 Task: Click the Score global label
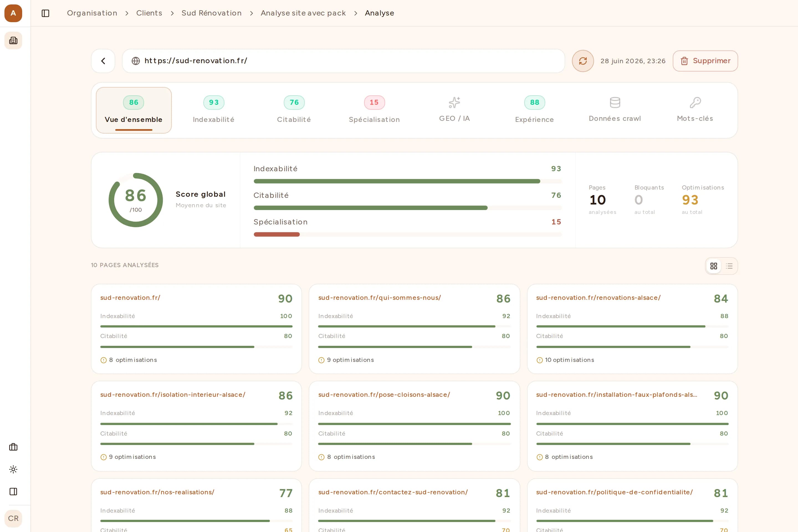[x=201, y=194]
